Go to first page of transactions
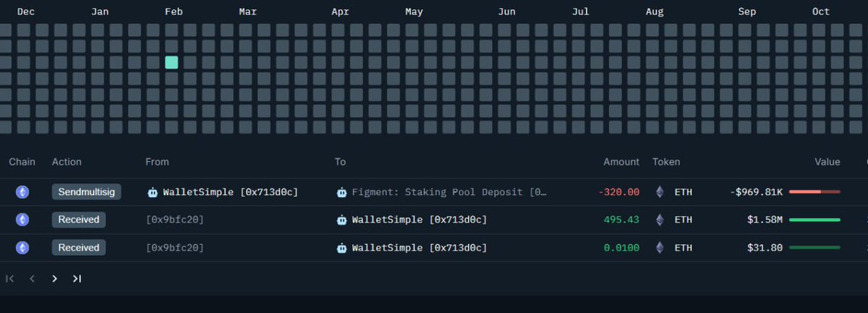 (10, 278)
